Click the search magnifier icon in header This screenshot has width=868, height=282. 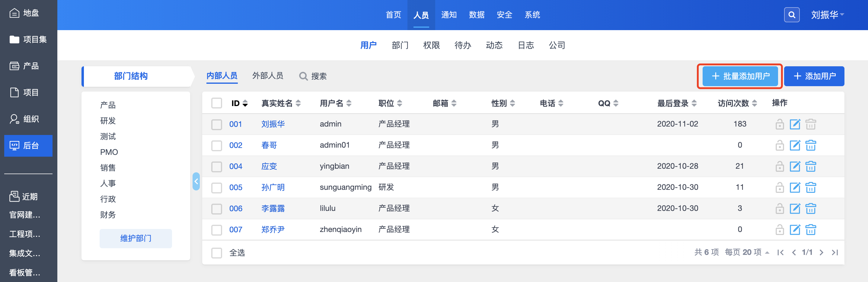[x=792, y=15]
